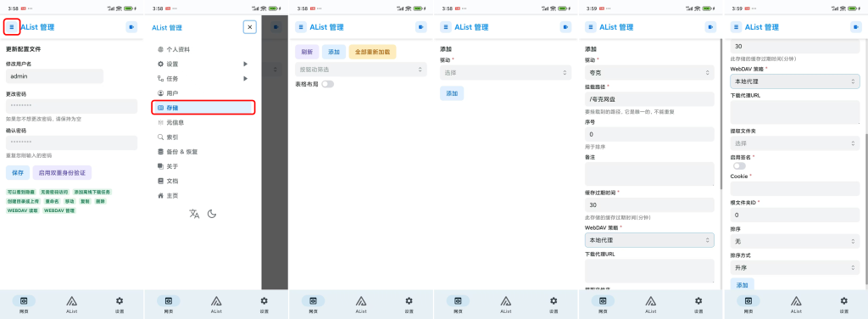Tap AList tab icon on the 更新配置文件 screen
This screenshot has height=319, width=868.
click(71, 300)
